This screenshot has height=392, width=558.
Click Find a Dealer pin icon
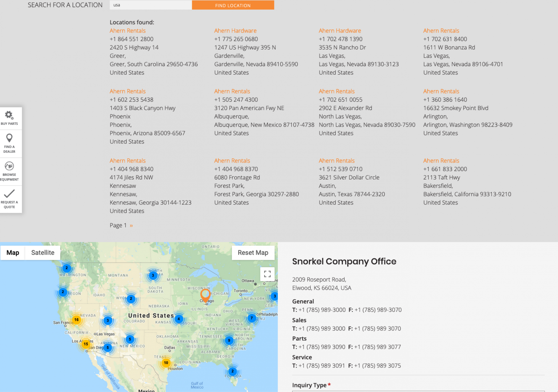9,138
